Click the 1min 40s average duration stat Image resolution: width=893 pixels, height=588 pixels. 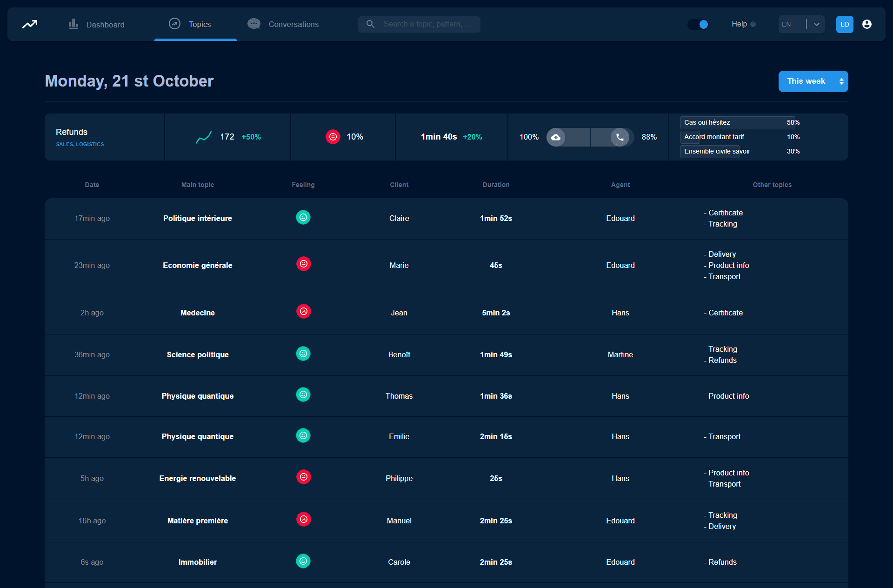click(x=439, y=137)
